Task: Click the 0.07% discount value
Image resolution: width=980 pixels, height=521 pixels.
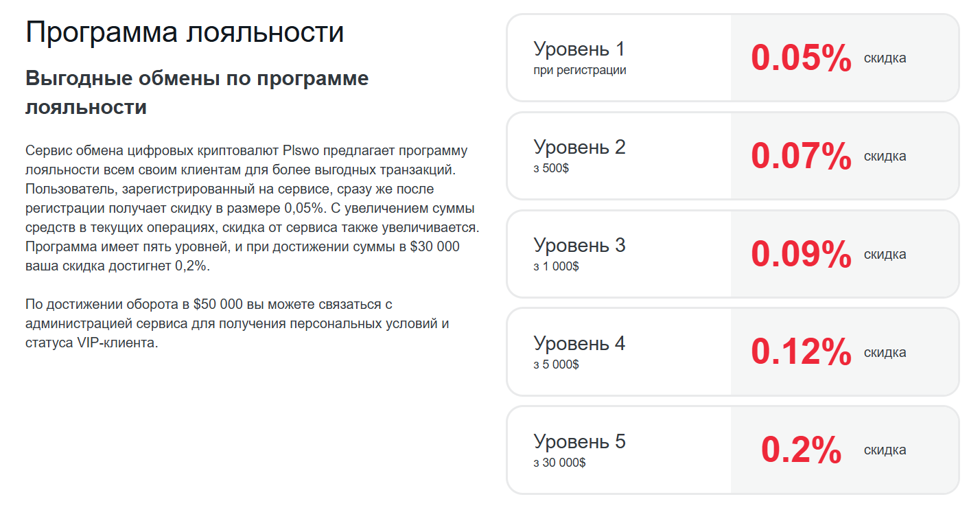Action: coord(801,156)
